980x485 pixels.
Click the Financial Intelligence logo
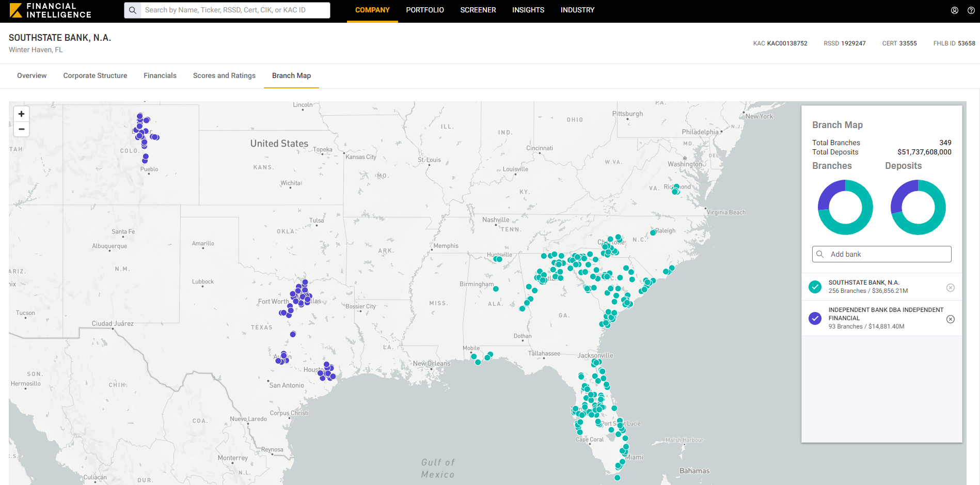pos(51,10)
